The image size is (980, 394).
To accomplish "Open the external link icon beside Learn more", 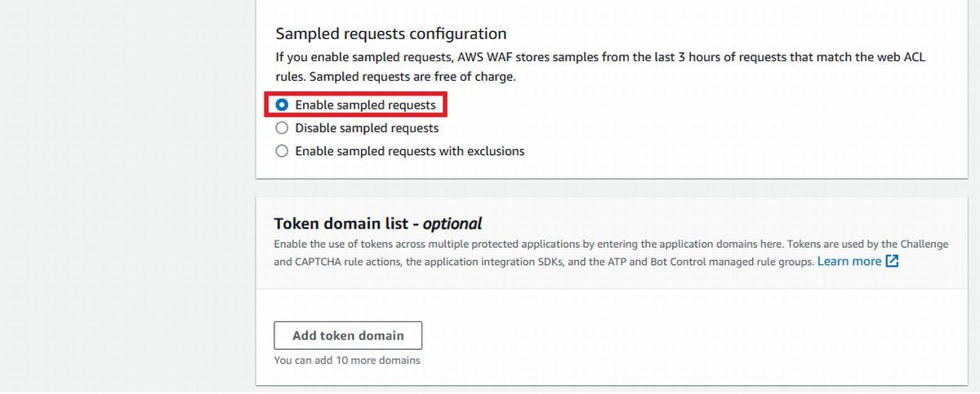I will click(892, 262).
